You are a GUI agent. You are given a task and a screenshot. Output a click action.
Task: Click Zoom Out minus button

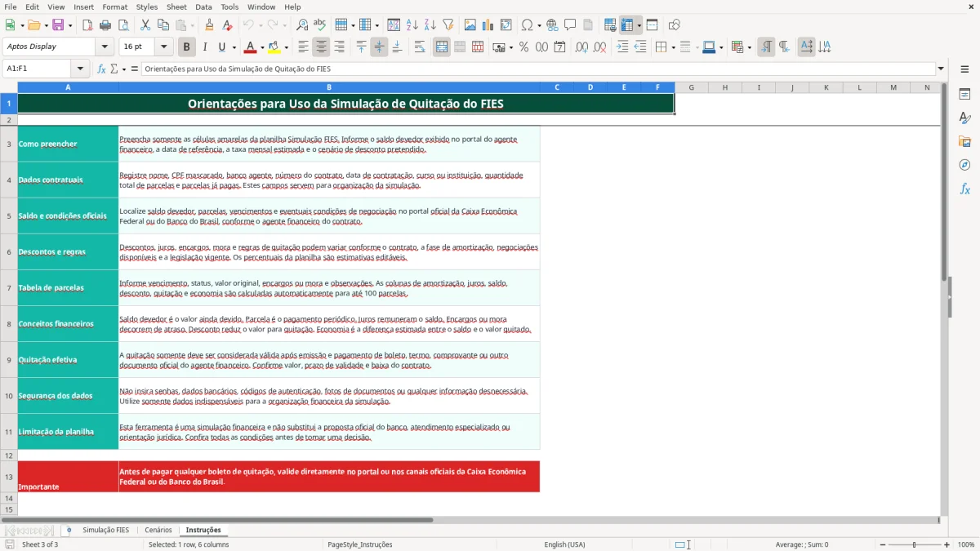tap(881, 544)
